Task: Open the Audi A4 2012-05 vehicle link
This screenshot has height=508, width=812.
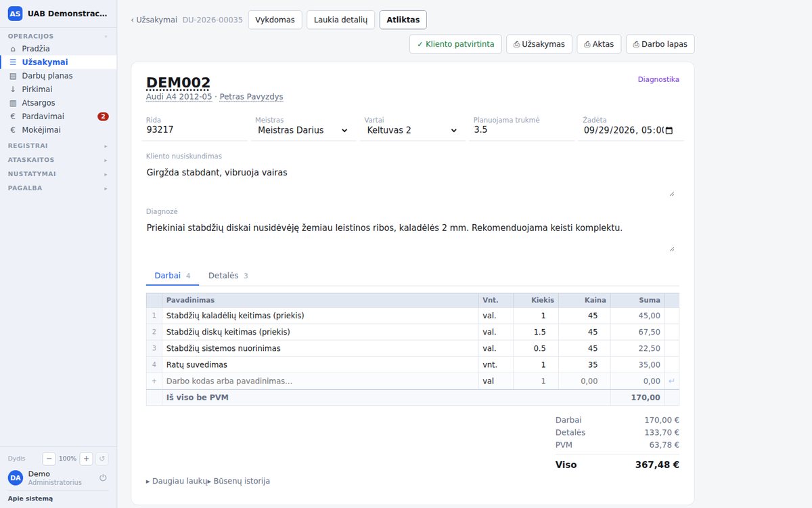Action: (x=179, y=97)
